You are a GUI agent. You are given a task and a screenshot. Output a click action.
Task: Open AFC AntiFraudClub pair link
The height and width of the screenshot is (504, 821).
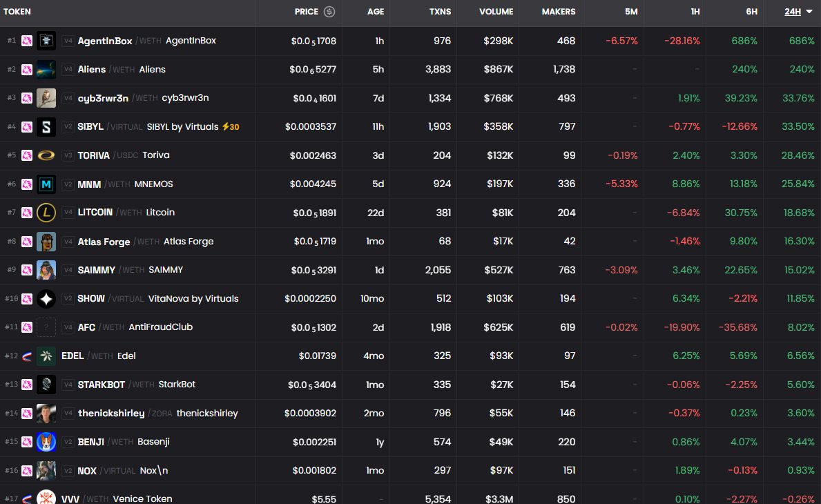tap(135, 327)
